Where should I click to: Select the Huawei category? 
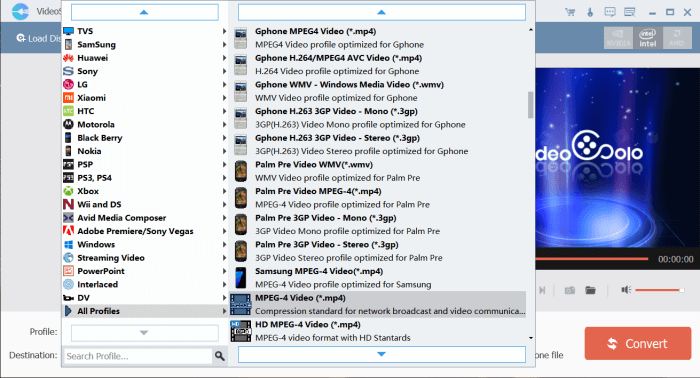pos(145,58)
